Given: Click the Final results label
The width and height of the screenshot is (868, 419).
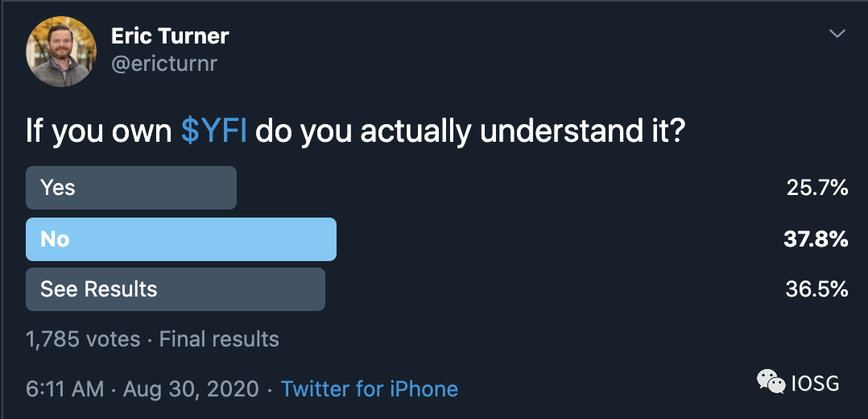Looking at the screenshot, I should pos(219,339).
